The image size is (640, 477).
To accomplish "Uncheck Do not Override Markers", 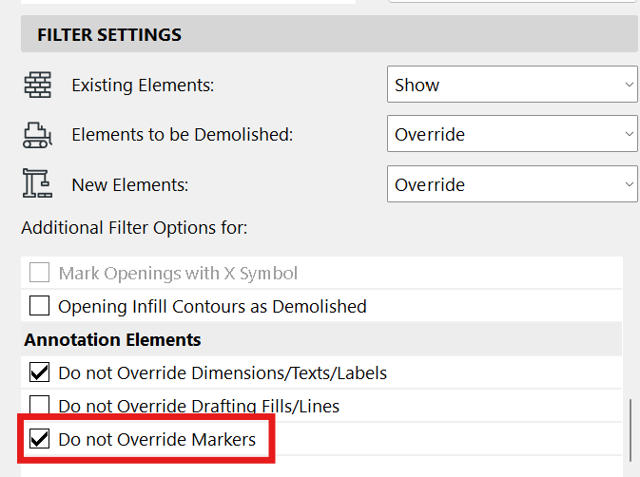I will coord(39,439).
